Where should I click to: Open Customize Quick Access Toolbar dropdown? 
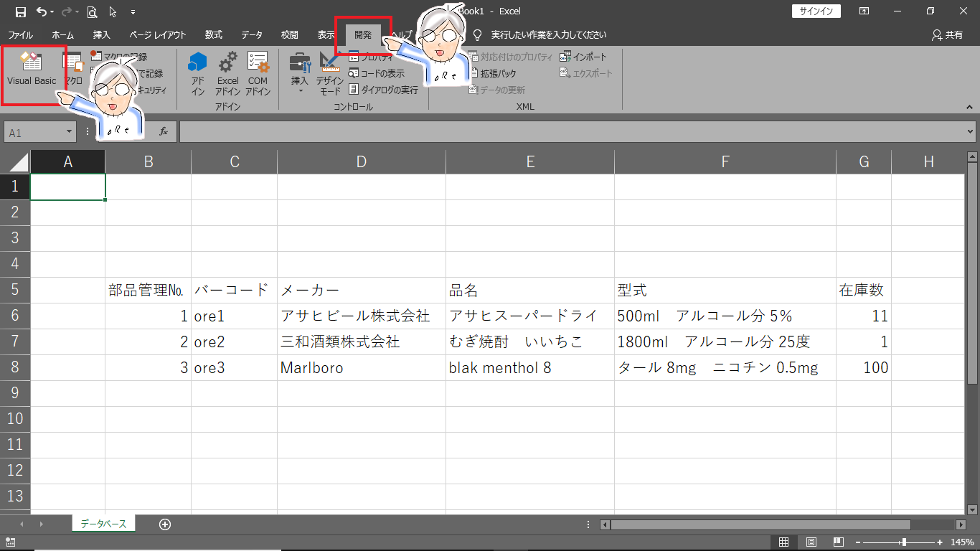click(x=133, y=11)
